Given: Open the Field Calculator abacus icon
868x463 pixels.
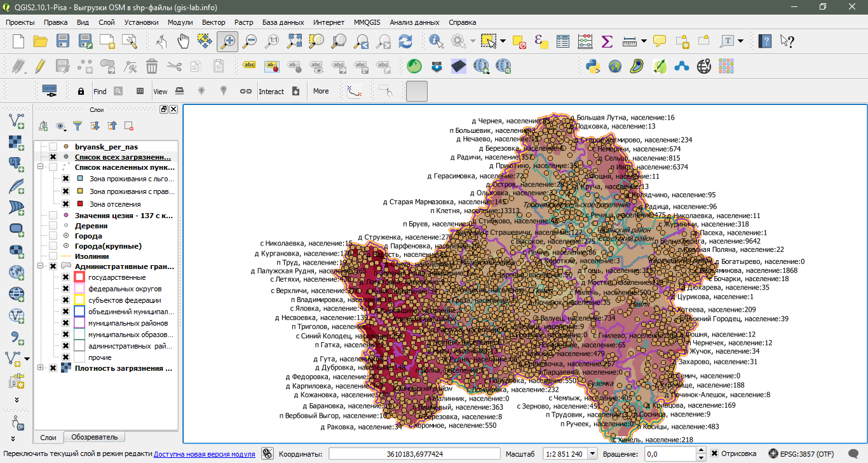Looking at the screenshot, I should tap(585, 41).
